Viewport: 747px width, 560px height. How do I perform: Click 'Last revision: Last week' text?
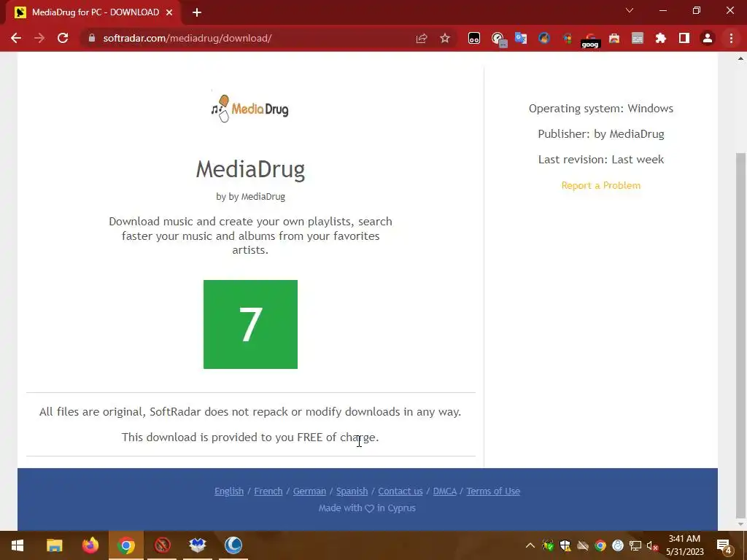tap(601, 160)
